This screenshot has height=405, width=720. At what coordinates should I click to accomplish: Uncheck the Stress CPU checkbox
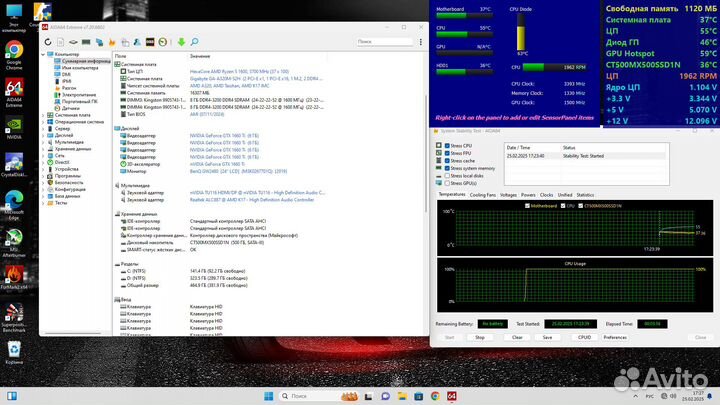click(x=447, y=146)
